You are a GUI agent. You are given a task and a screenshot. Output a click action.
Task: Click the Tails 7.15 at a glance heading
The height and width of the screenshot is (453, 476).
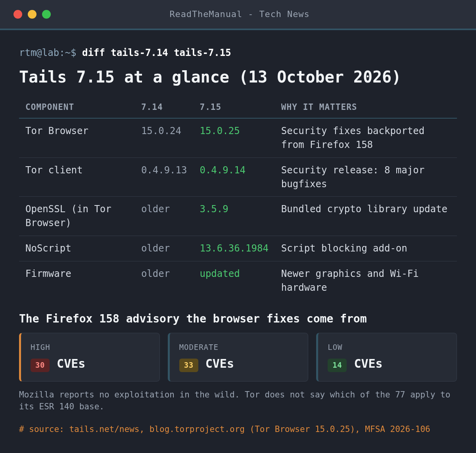[x=210, y=77]
